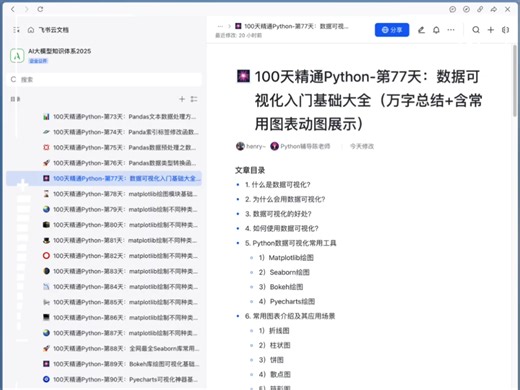The width and height of the screenshot is (520, 390).
Task: Jump to 2) Seaborn绘图 section
Action: coord(284,272)
